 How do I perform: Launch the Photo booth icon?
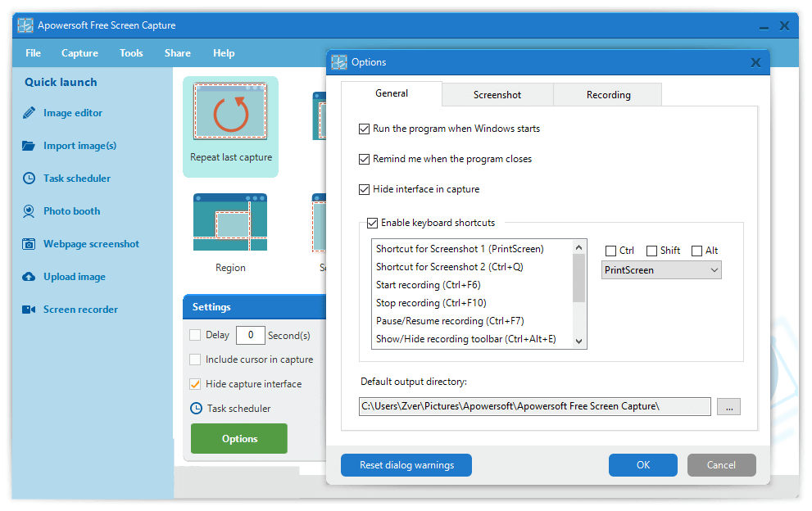point(29,211)
